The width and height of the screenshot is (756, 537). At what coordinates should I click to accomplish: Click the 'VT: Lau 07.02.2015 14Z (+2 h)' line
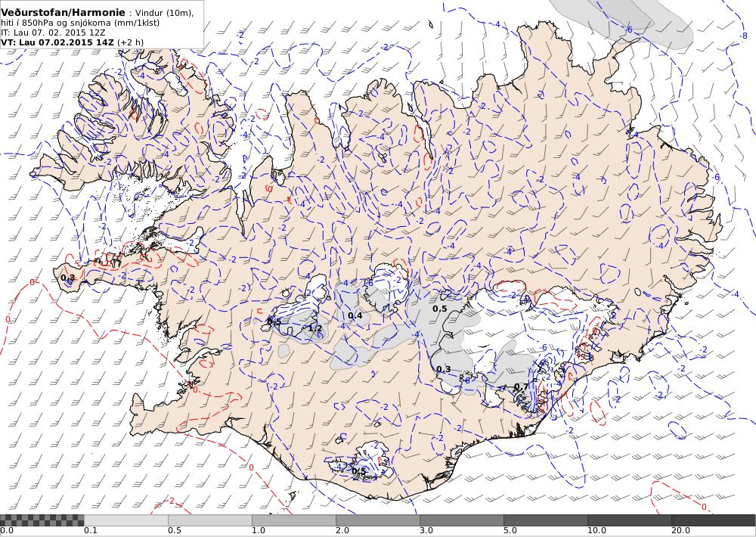point(73,42)
